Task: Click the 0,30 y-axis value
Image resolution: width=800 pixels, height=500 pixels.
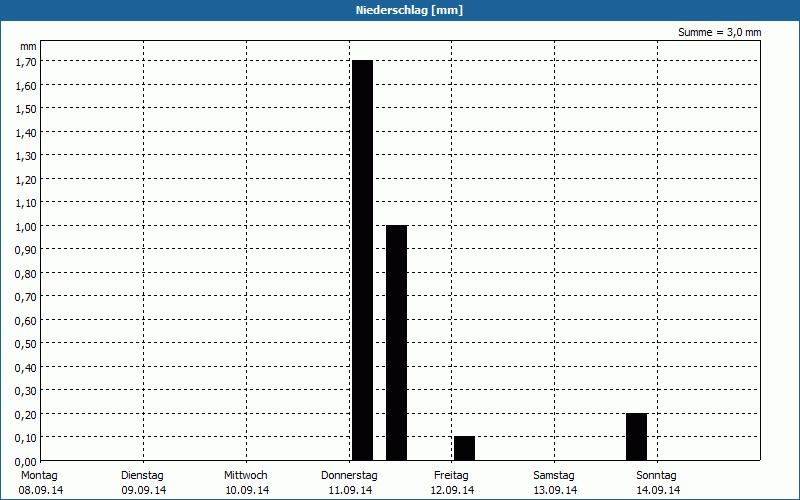Action: tap(26, 391)
